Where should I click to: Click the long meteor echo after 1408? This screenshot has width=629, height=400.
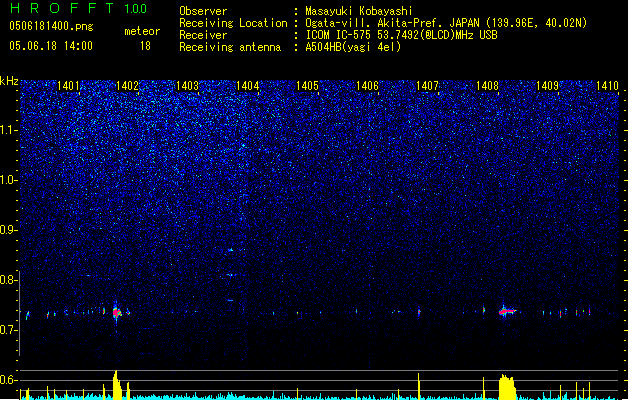tap(507, 311)
